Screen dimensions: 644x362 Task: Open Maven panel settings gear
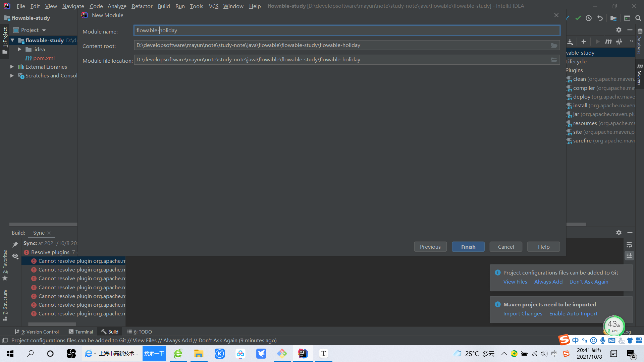[x=619, y=30]
